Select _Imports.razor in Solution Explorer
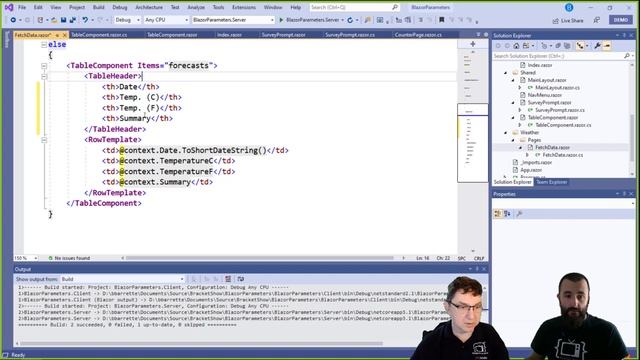Viewport: 640px width, 360px height. (x=536, y=162)
